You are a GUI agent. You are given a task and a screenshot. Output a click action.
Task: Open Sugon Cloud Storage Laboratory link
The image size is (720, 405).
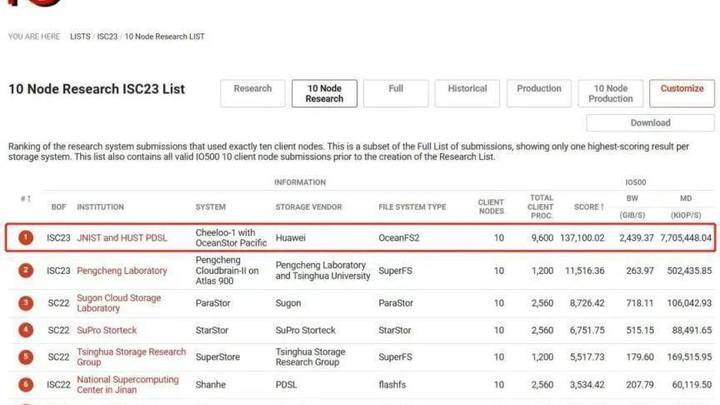click(x=119, y=303)
